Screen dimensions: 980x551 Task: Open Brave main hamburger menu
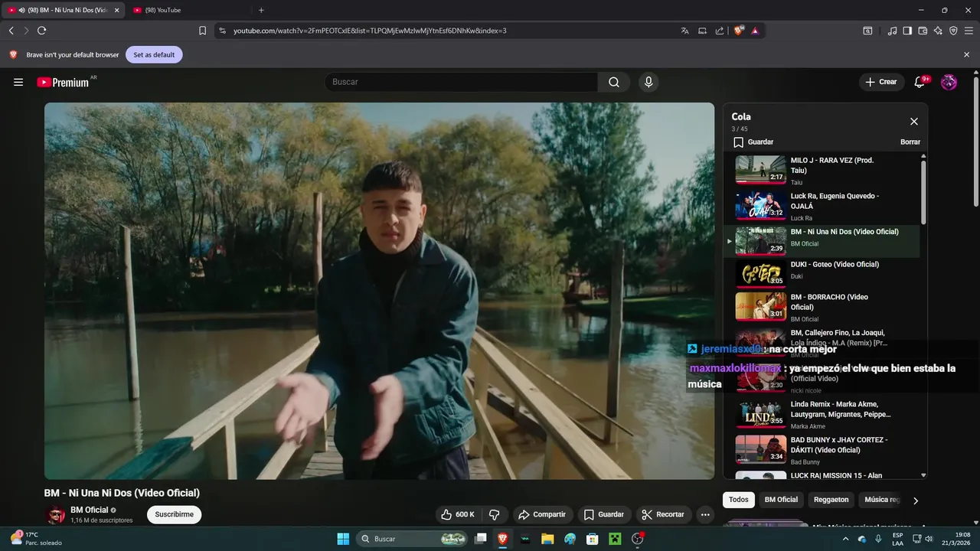pyautogui.click(x=969, y=31)
